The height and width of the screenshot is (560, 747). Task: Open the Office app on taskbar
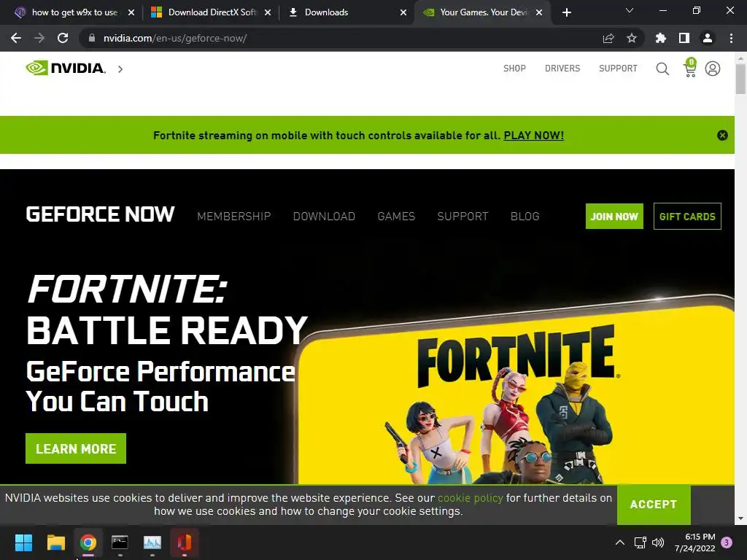(185, 542)
